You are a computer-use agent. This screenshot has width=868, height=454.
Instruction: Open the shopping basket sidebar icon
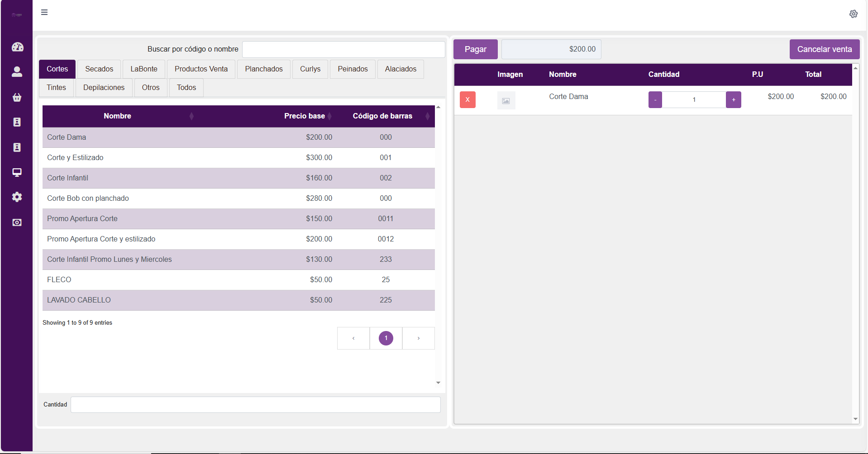[x=17, y=97]
